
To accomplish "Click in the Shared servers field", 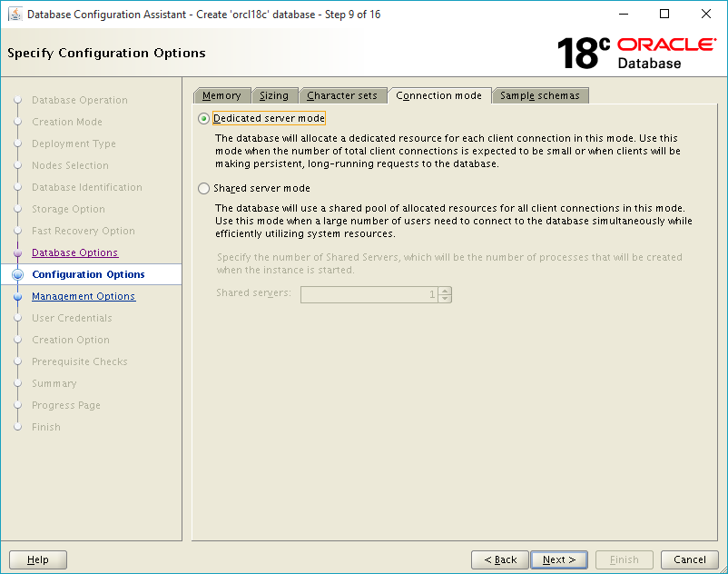I will tap(369, 294).
